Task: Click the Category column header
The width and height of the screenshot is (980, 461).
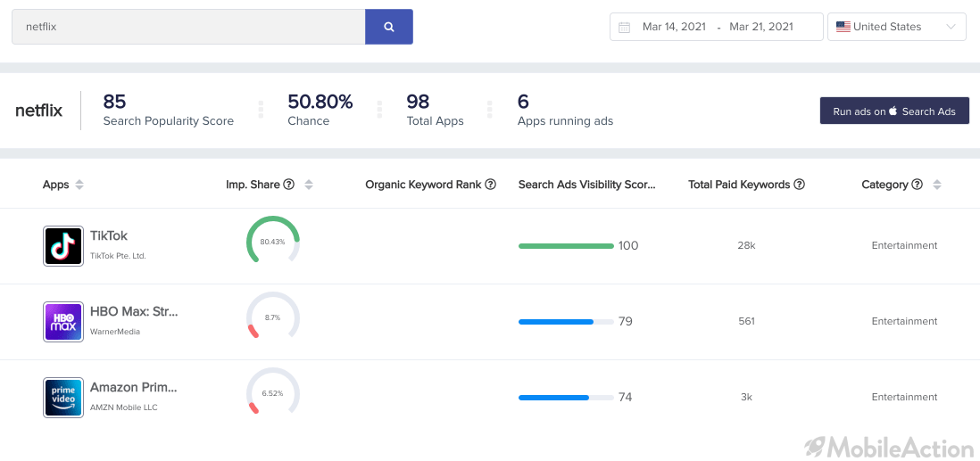Action: pyautogui.click(x=885, y=185)
